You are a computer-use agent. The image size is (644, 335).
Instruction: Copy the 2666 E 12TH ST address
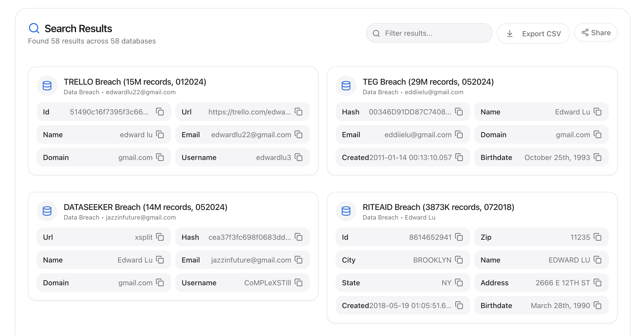tap(598, 283)
